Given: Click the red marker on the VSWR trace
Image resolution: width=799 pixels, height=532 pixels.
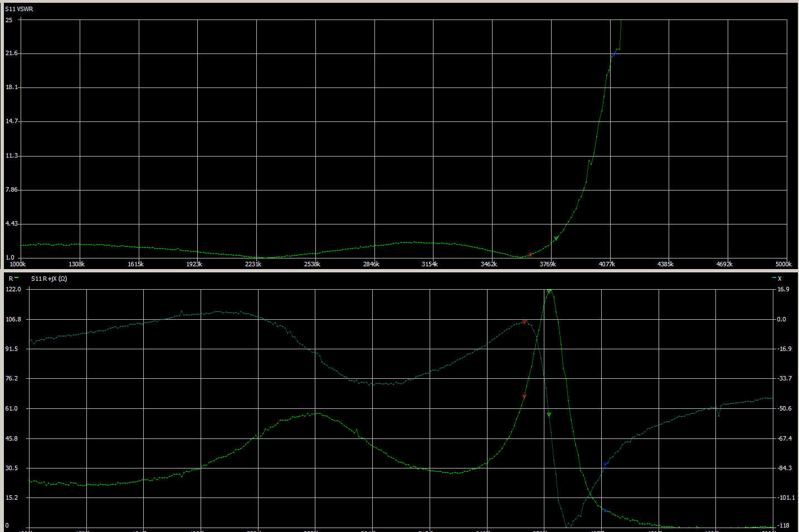Looking at the screenshot, I should (530, 255).
